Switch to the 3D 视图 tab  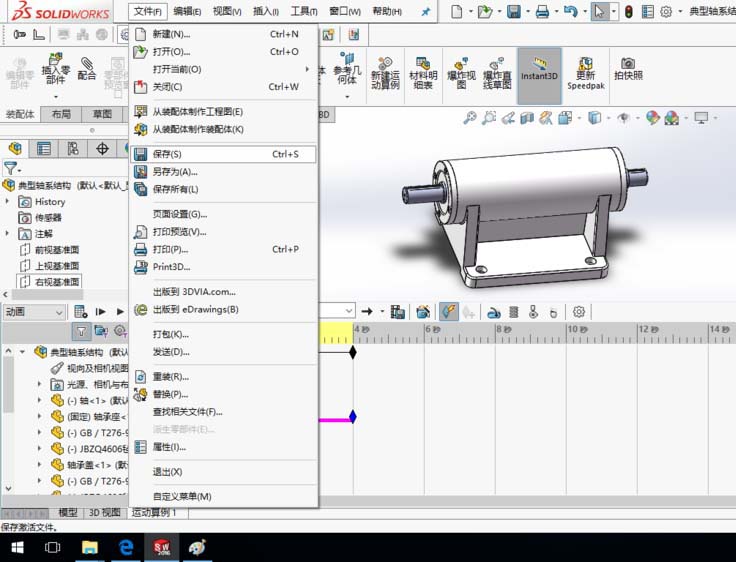coord(105,513)
